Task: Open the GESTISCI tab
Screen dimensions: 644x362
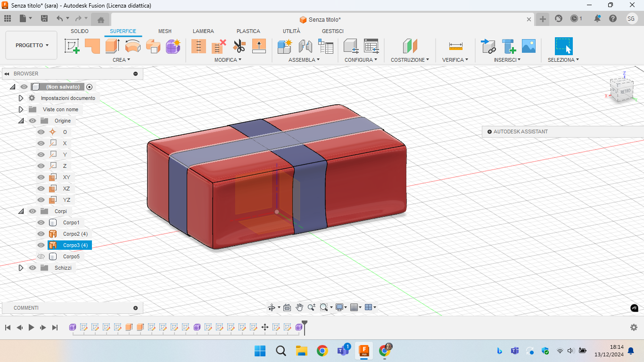Action: click(333, 31)
